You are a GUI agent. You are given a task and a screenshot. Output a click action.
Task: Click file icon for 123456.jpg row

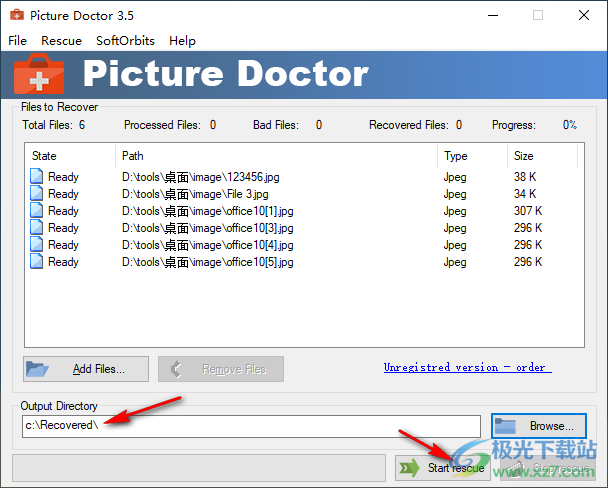pyautogui.click(x=36, y=176)
